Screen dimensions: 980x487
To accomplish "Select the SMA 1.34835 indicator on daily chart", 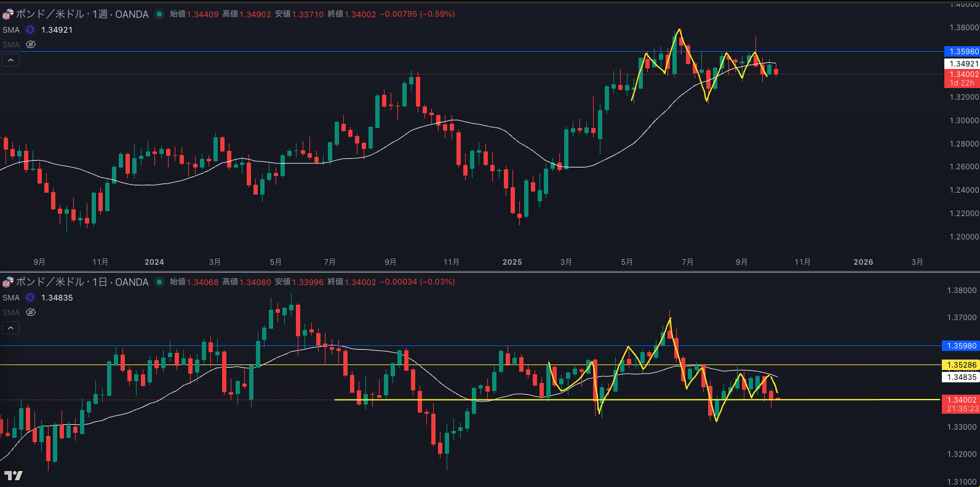I will (x=11, y=297).
